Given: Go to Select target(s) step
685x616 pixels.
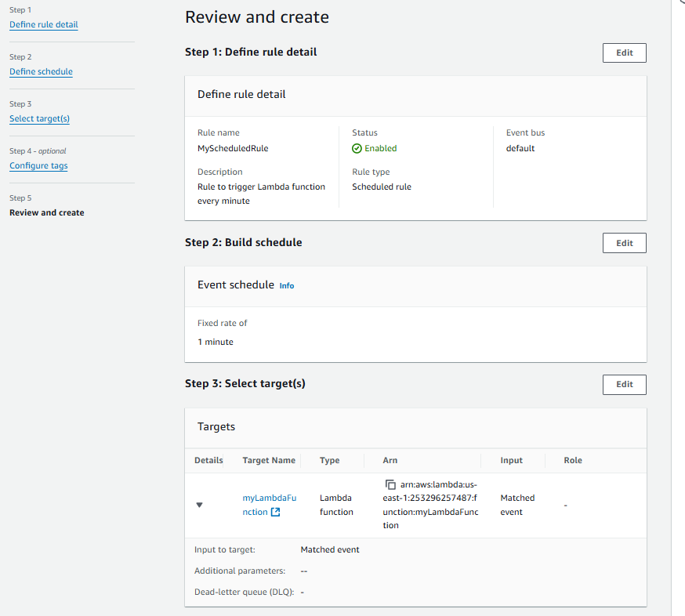Looking at the screenshot, I should (x=39, y=118).
